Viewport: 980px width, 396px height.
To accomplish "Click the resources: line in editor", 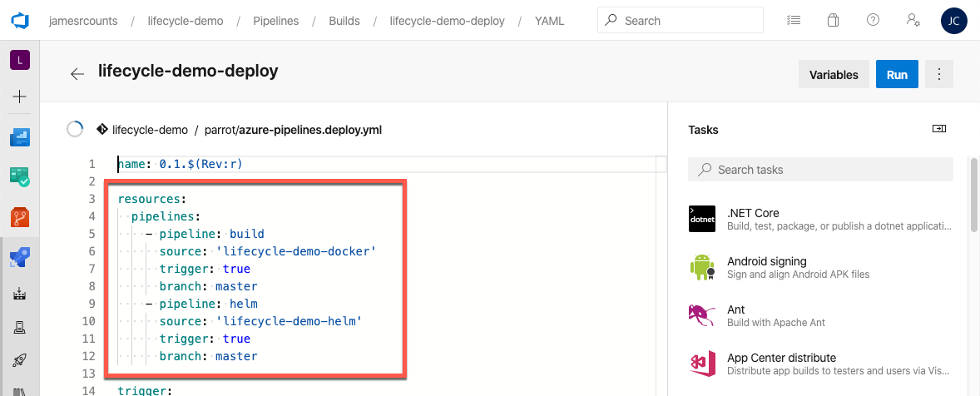I will pos(152,200).
